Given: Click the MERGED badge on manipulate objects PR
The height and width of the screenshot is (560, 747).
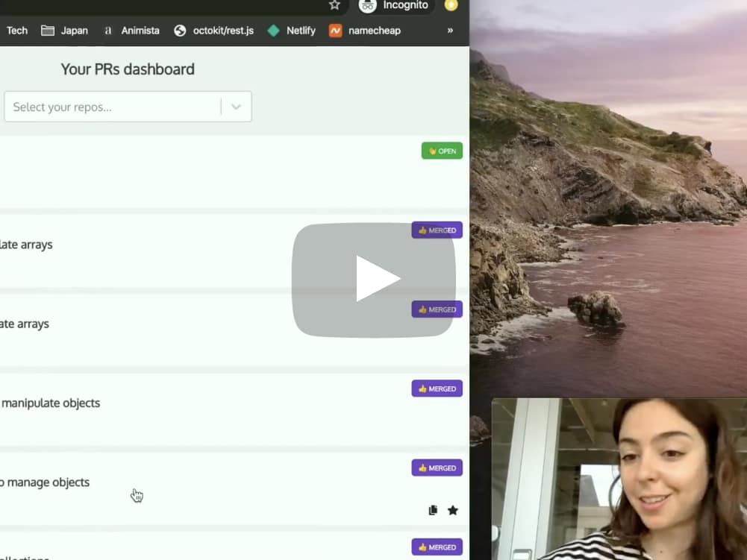Looking at the screenshot, I should tap(437, 388).
